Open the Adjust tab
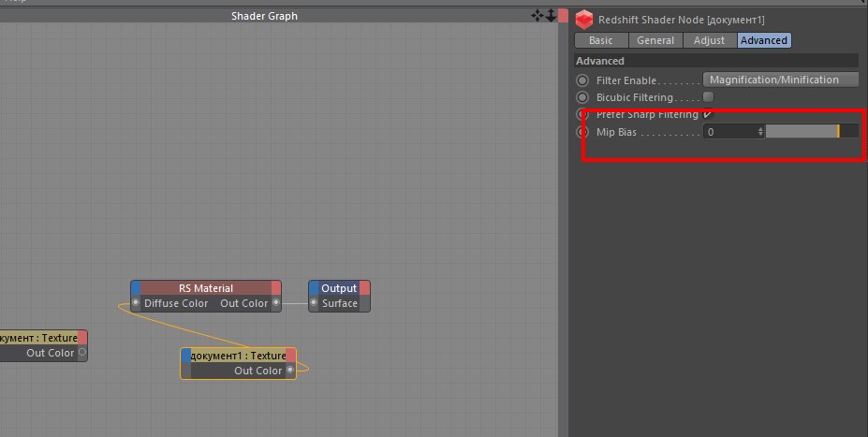 pyautogui.click(x=709, y=40)
